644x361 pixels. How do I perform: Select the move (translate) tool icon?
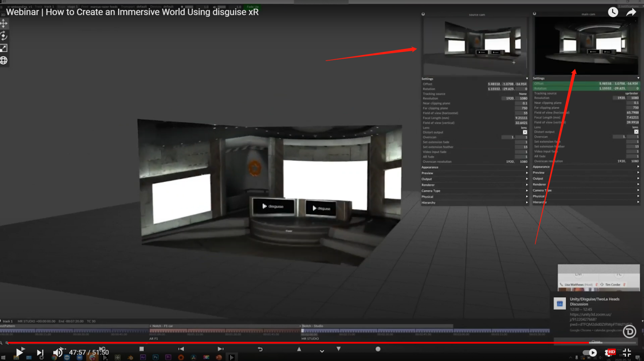coord(4,23)
